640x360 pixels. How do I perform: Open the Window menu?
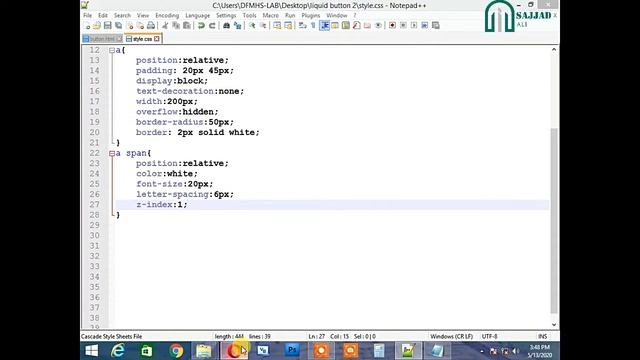click(337, 15)
